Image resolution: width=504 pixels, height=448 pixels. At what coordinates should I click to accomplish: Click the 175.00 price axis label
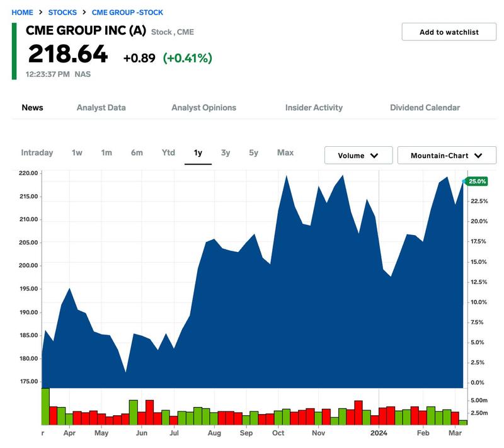point(28,381)
